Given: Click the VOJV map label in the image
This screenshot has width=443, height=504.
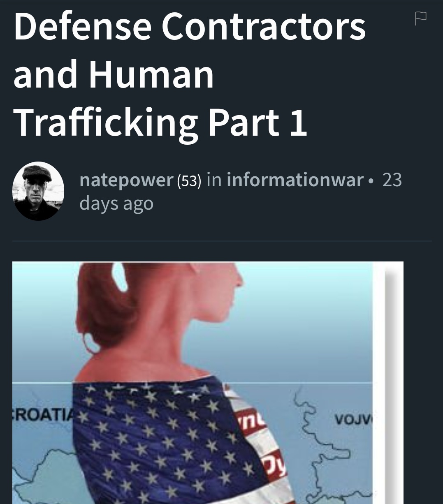Looking at the screenshot, I should (x=354, y=420).
